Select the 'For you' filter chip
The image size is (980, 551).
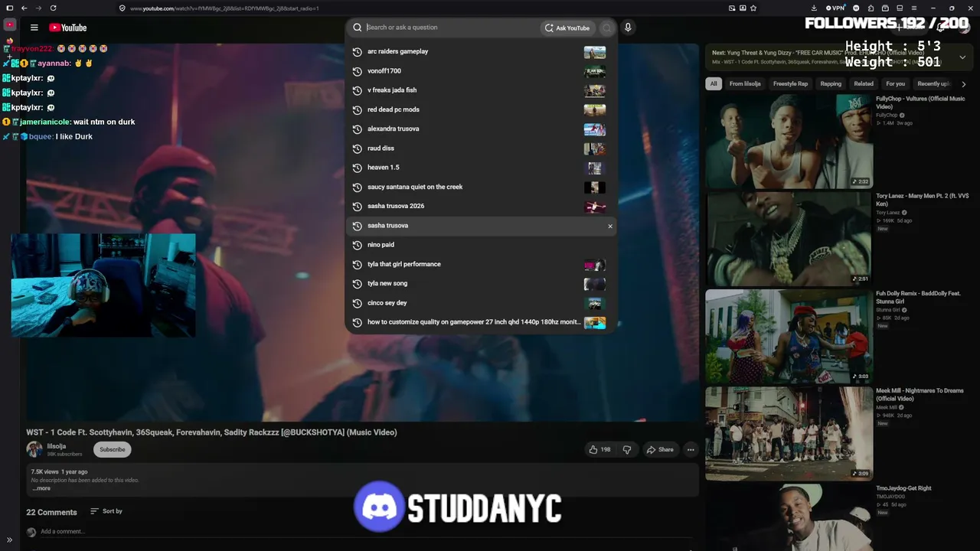tap(895, 84)
